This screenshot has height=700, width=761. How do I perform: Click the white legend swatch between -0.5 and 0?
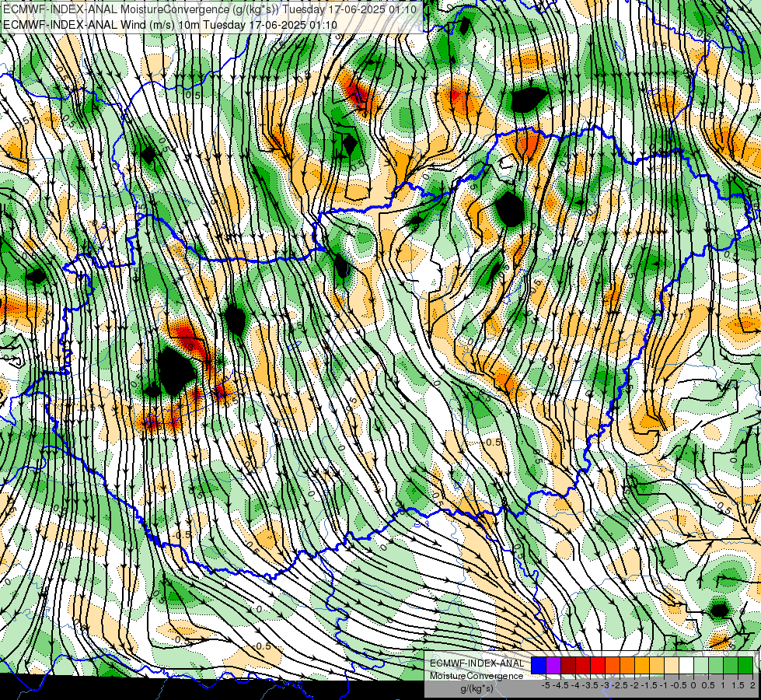(686, 666)
